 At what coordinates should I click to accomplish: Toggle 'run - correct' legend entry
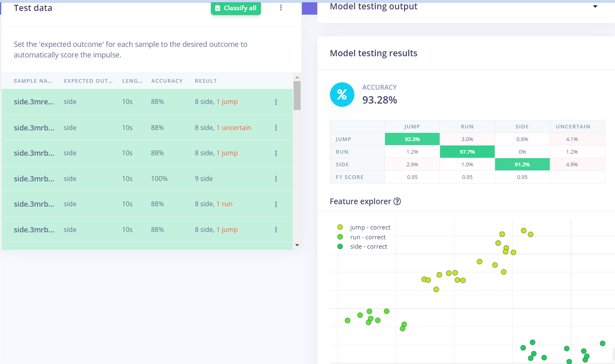(361, 237)
